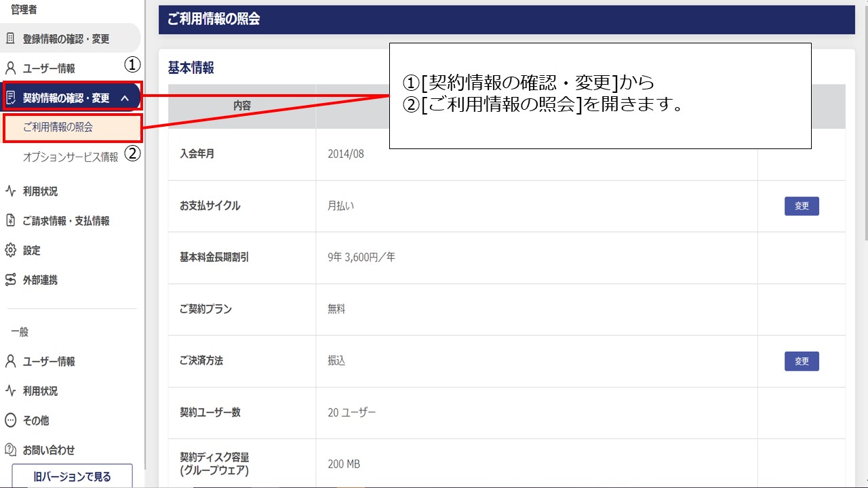Open 利用状況 via its waveform icon

tap(12, 191)
